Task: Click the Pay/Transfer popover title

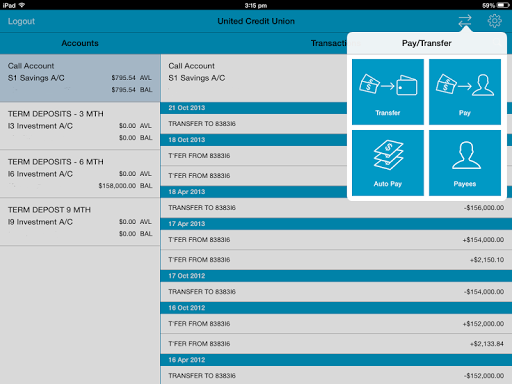Action: [427, 43]
